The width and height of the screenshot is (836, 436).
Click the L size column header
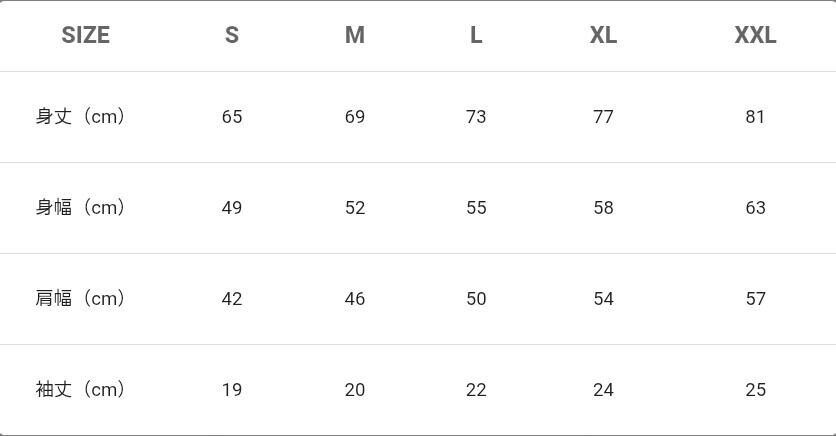pyautogui.click(x=476, y=35)
